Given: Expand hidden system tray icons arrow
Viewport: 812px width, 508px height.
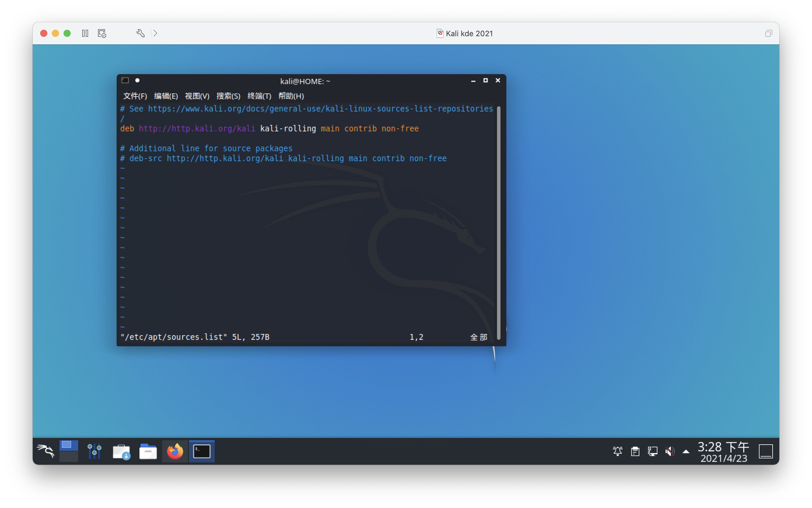Looking at the screenshot, I should 686,452.
